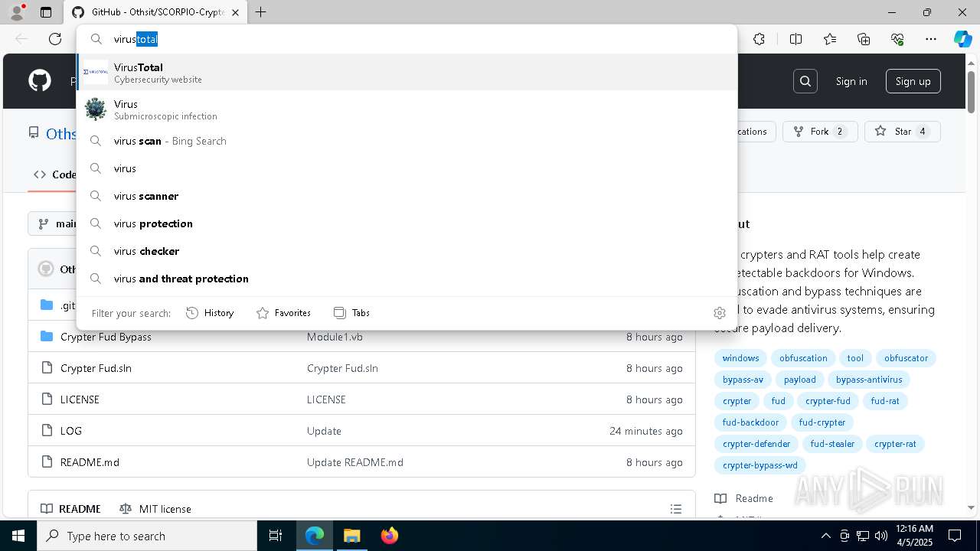Choose the 'virus protection' suggestion

point(407,223)
